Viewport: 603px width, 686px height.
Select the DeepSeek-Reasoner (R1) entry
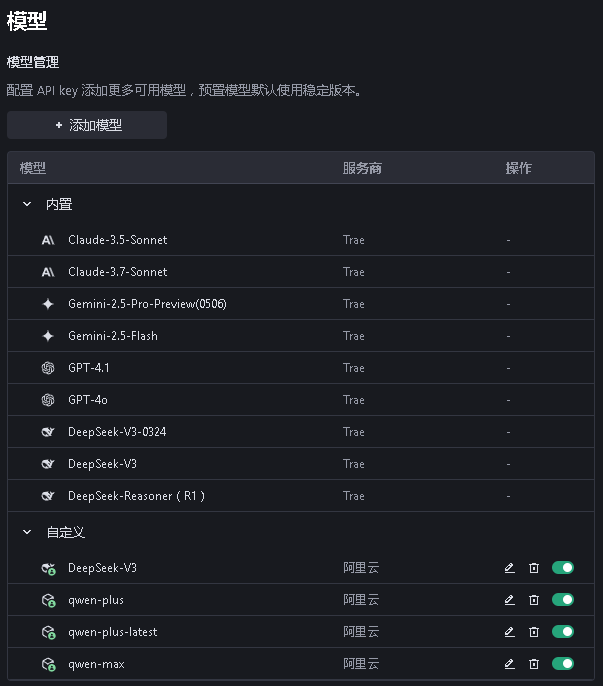(136, 496)
